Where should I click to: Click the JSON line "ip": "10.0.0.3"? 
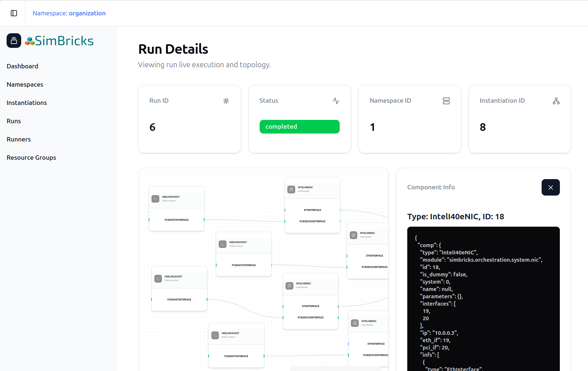(439, 333)
